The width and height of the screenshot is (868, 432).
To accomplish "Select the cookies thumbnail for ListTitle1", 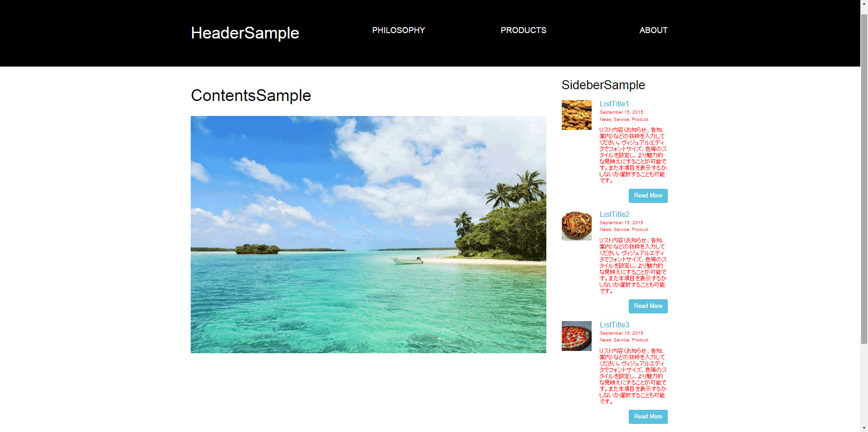I will [x=577, y=115].
